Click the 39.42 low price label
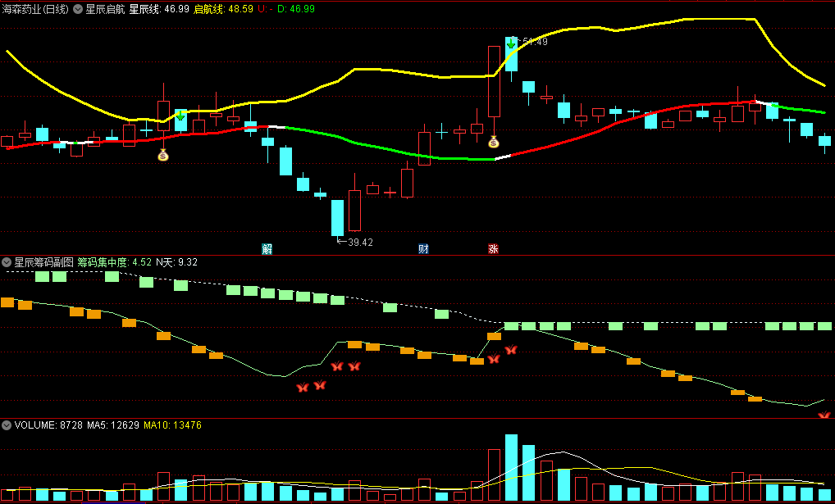Viewport: 835px width, 504px height. pos(361,242)
